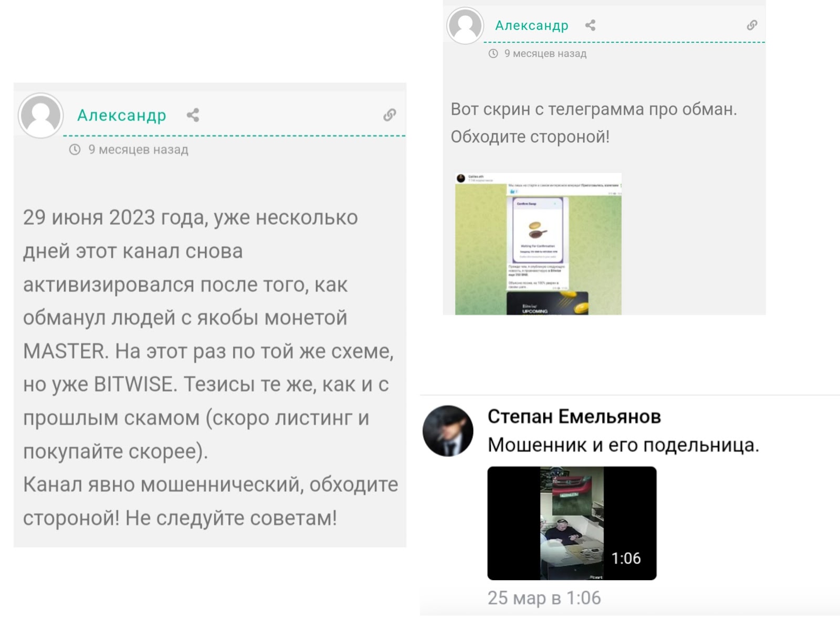This screenshot has width=840, height=630.
Task: Click line starting '29 июня 2023 года'
Action: click(x=191, y=218)
